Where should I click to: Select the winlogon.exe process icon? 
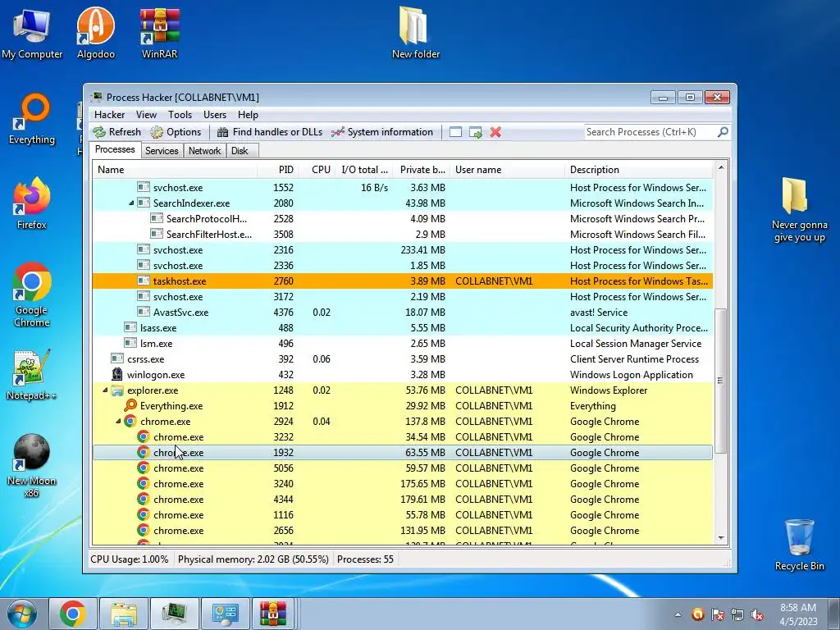[x=116, y=374]
